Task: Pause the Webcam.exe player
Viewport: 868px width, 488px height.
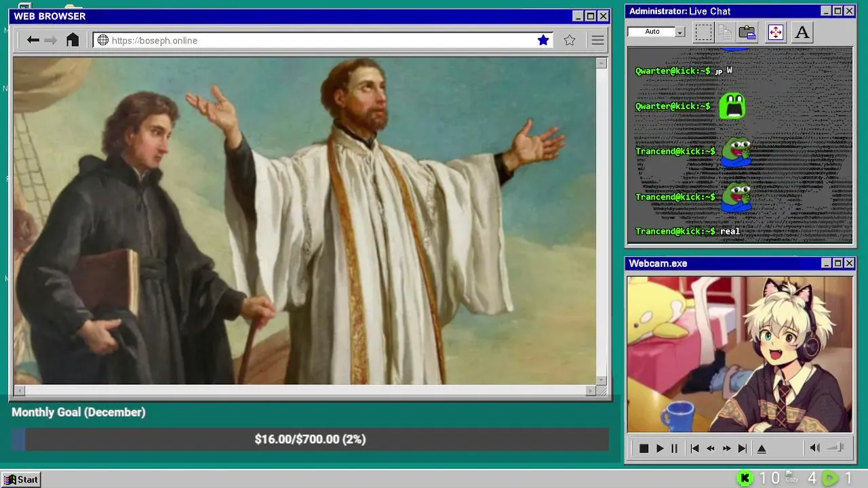Action: click(x=674, y=448)
